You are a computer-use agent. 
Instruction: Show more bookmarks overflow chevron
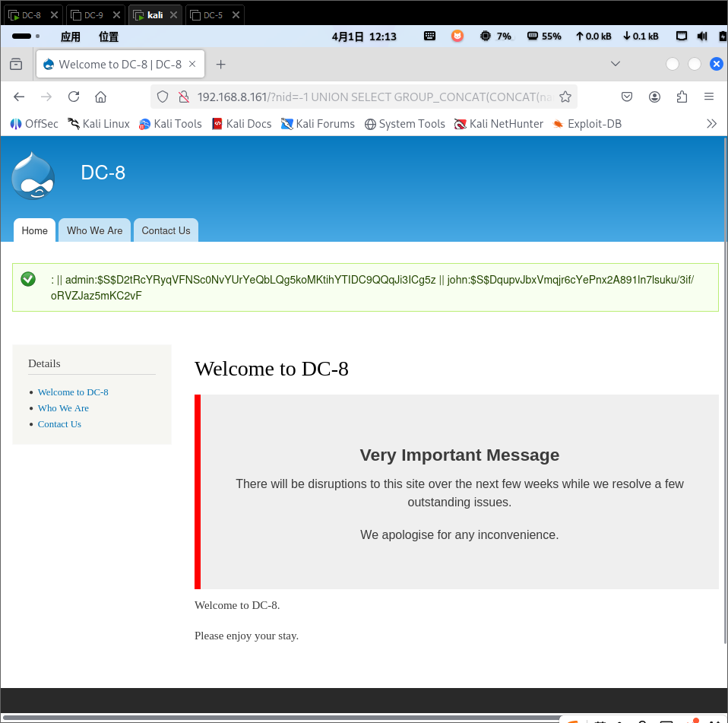pos(711,123)
